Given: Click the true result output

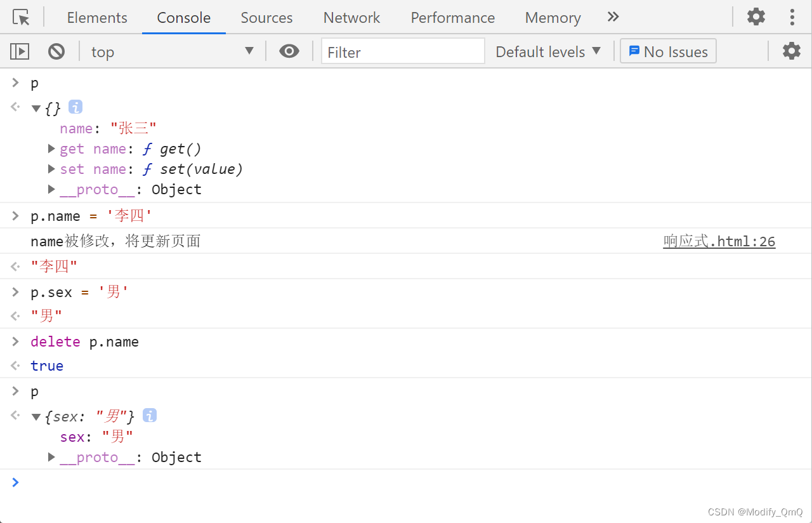Looking at the screenshot, I should click(x=47, y=366).
